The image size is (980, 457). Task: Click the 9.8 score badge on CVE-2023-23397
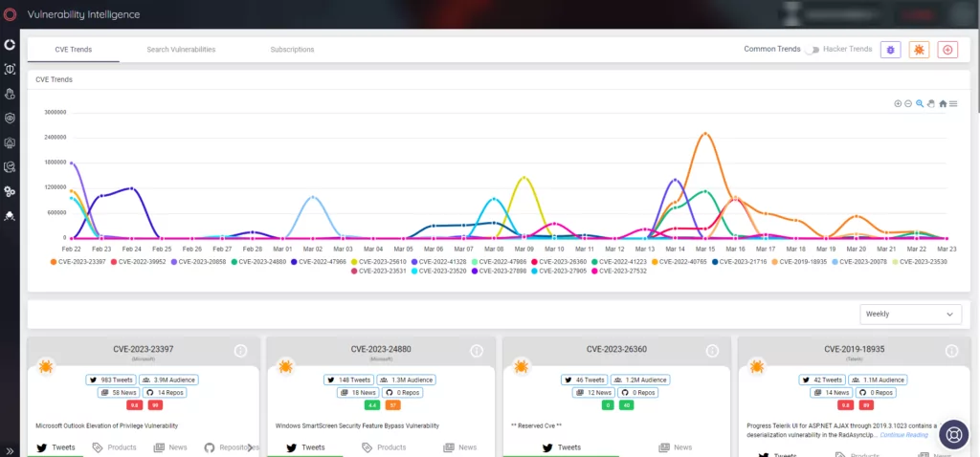[134, 405]
